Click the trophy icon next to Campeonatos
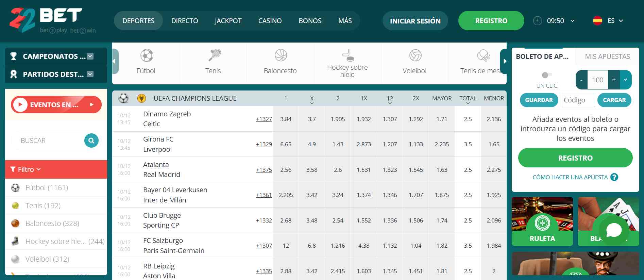 (14, 56)
